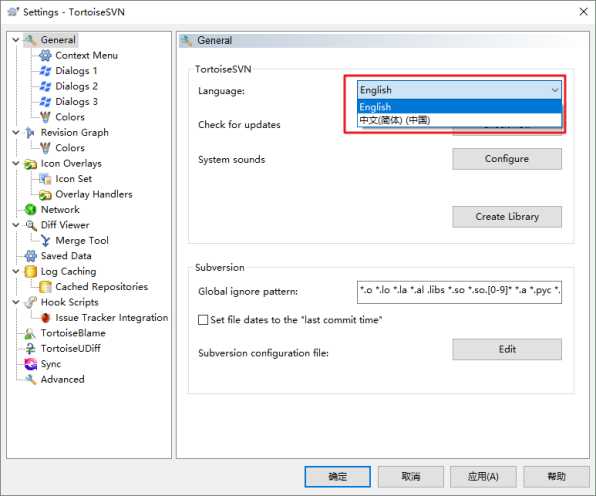The width and height of the screenshot is (596, 496).
Task: Click the Overlay Handlers folder icon
Action: tap(45, 195)
